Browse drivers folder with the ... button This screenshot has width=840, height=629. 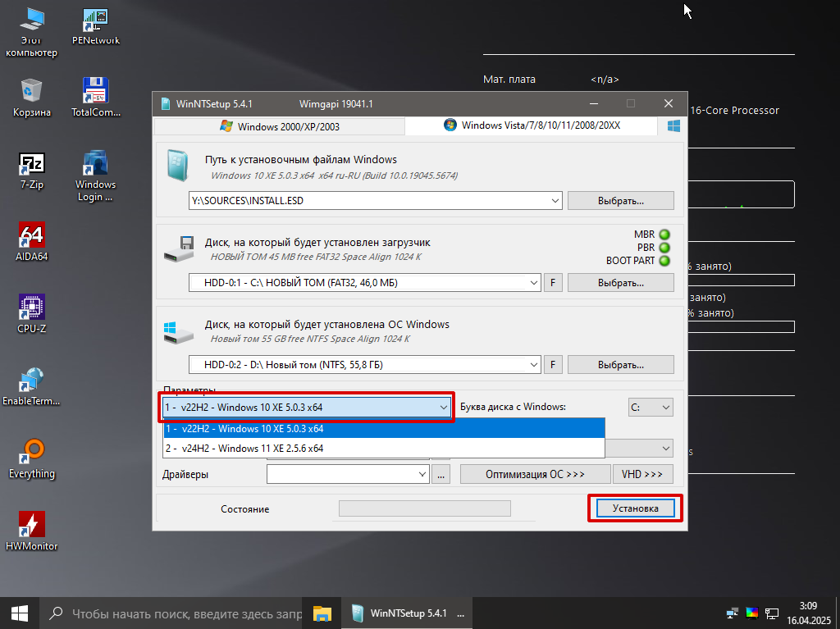(x=441, y=474)
